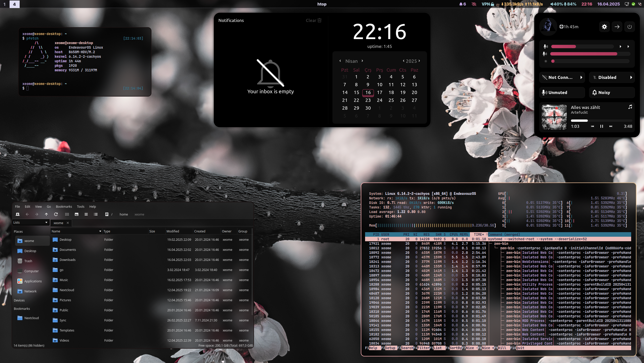
Task: Expand the Not Connected Wi-Fi arrow
Action: click(x=581, y=77)
